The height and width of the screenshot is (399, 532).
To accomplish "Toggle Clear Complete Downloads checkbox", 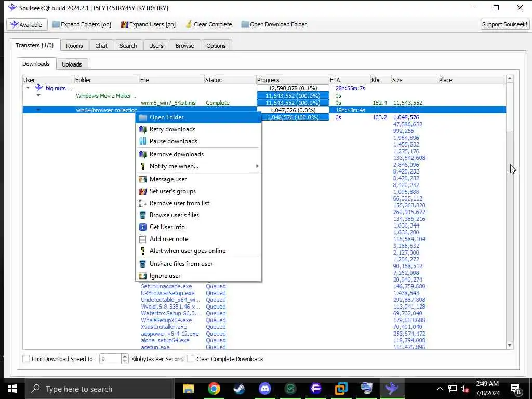I will coord(191,358).
